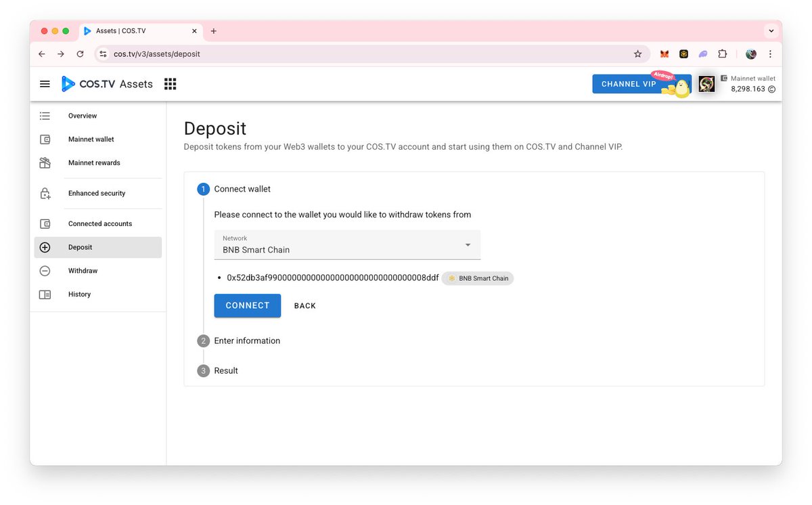Select step 3 Result

click(218, 370)
